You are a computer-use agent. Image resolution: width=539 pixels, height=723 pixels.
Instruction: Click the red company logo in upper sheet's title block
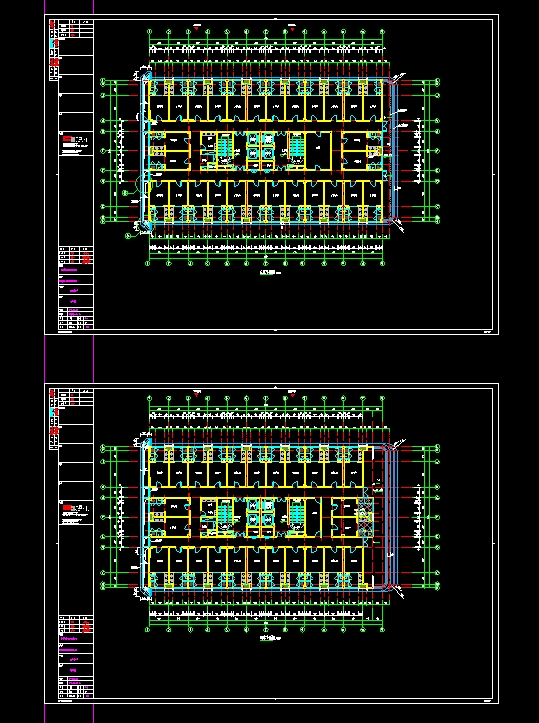pyautogui.click(x=68, y=137)
